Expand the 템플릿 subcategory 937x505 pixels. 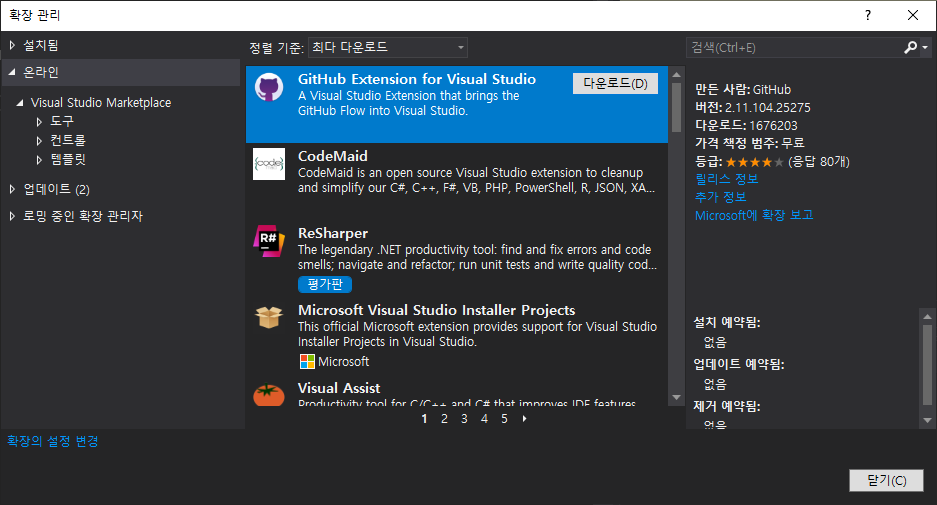39,160
